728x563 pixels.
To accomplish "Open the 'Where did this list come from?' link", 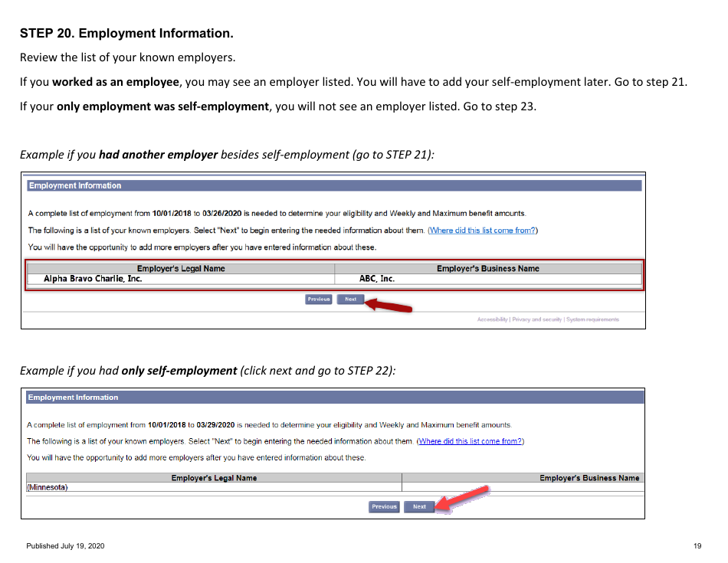I will 482,229.
